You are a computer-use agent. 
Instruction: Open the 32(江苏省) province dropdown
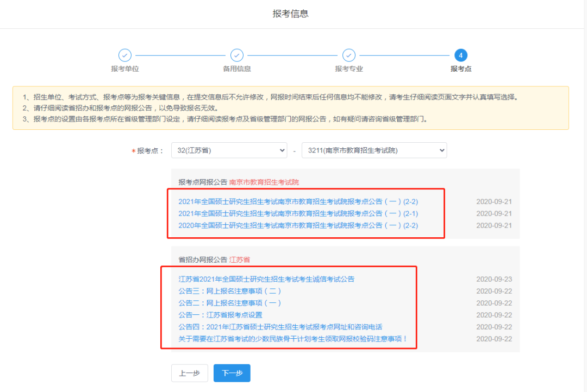(229, 150)
